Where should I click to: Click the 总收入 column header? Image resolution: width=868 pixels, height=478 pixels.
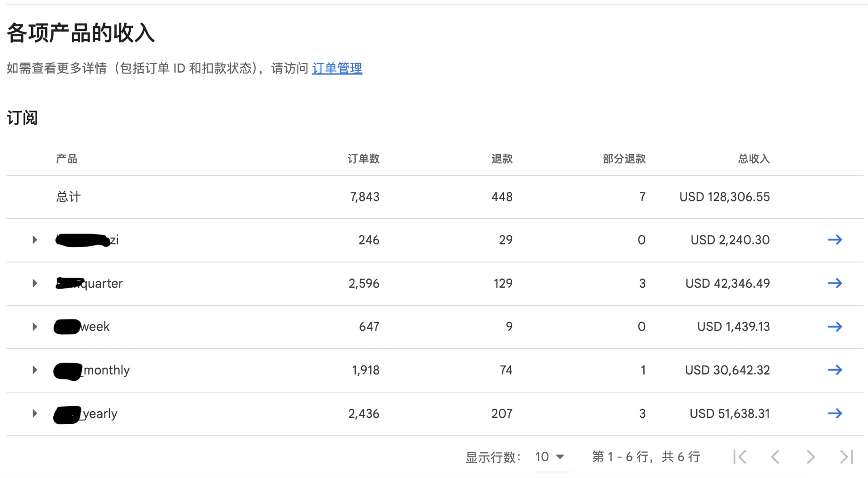coord(753,159)
